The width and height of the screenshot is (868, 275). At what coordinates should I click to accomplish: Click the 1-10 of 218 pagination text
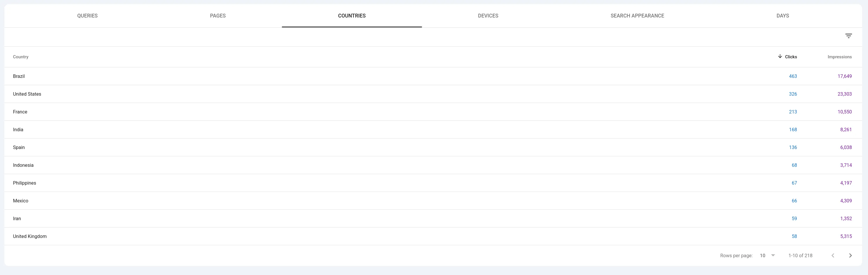pyautogui.click(x=800, y=256)
